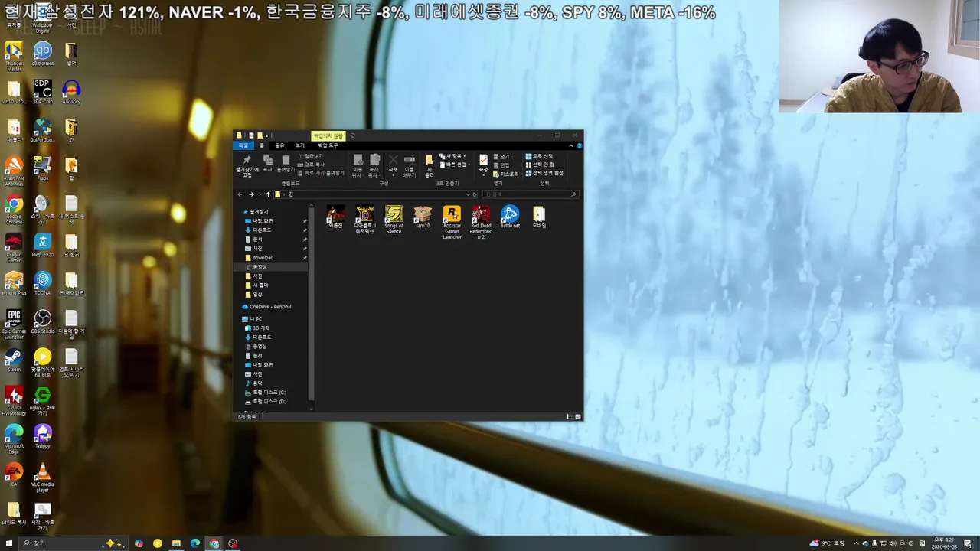Open the 새 항목 new item dropdown
980x551 pixels.
pyautogui.click(x=452, y=156)
